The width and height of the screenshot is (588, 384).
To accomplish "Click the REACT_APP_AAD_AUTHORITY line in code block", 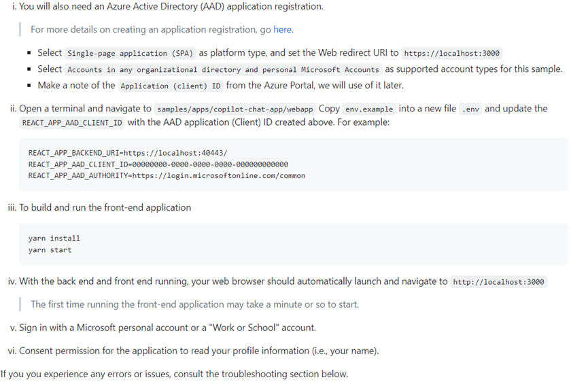I will coord(167,175).
